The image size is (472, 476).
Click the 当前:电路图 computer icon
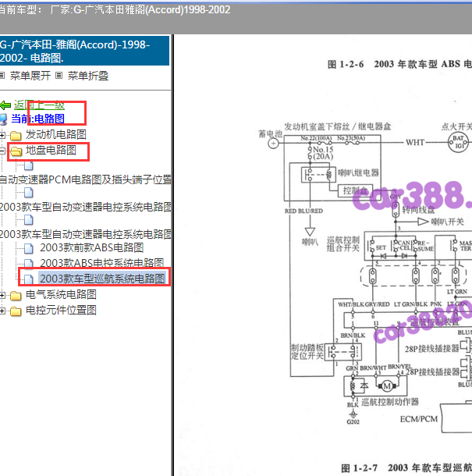(3, 119)
